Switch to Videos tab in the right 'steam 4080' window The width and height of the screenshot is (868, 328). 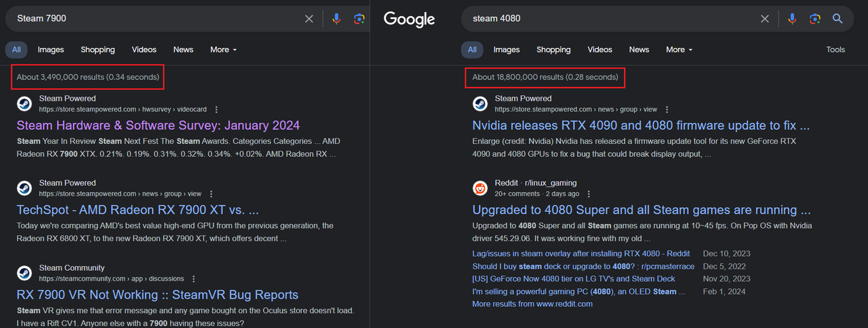point(599,50)
